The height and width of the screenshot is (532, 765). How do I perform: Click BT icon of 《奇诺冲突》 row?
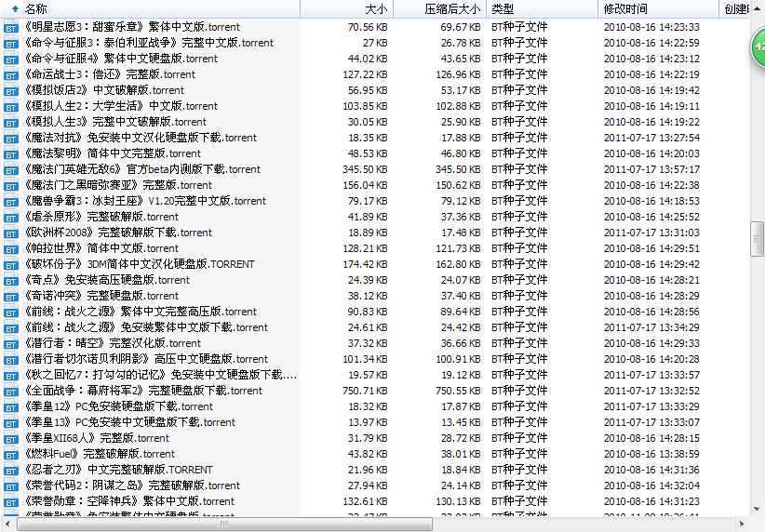click(x=11, y=296)
